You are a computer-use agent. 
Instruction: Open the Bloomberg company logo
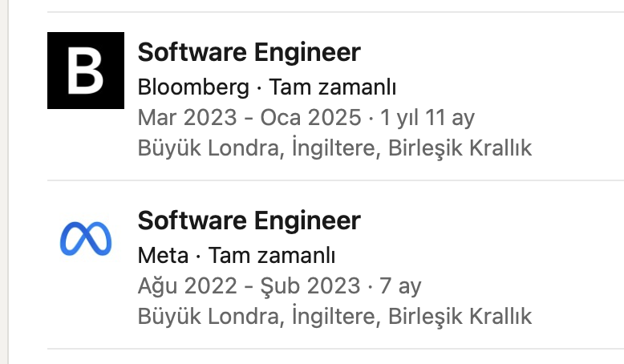pyautogui.click(x=86, y=71)
